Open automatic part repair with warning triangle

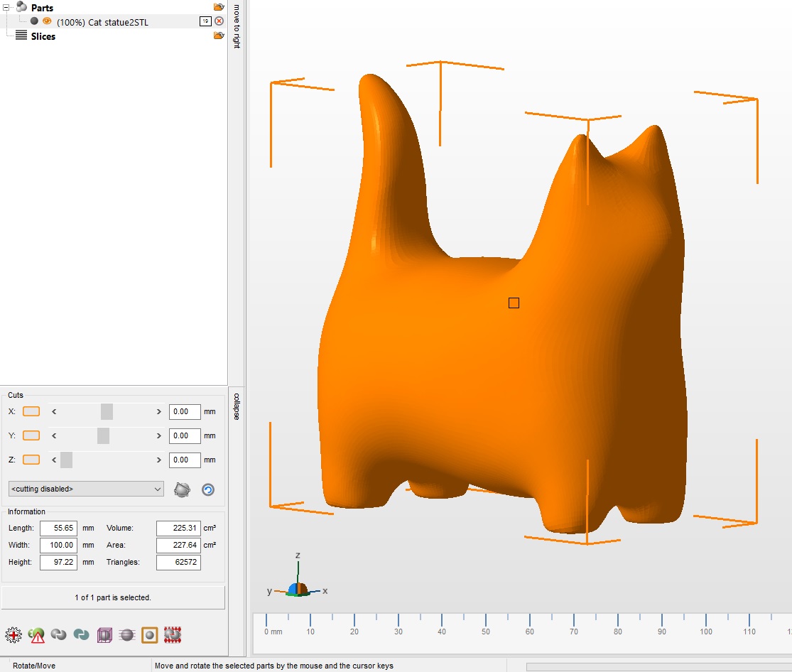click(x=37, y=635)
